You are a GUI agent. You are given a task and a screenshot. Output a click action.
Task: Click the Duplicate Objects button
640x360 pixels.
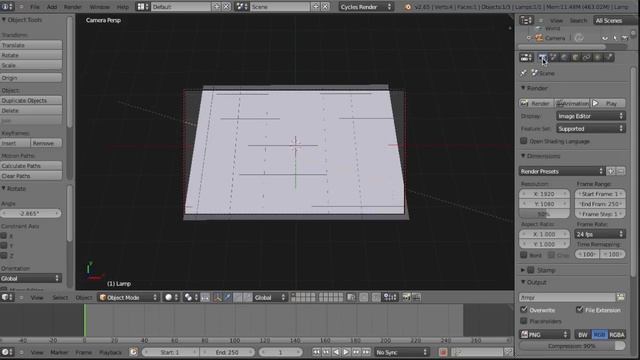tap(31, 100)
